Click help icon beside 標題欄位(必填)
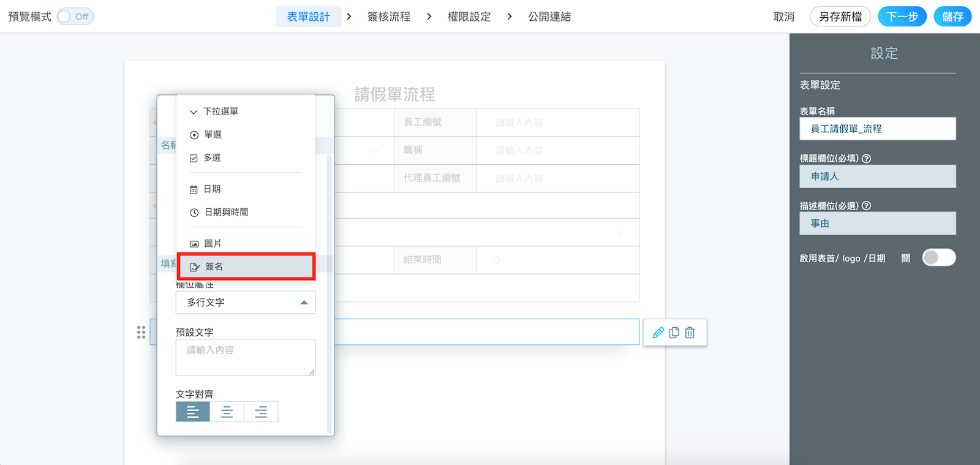This screenshot has height=465, width=980. pos(866,159)
